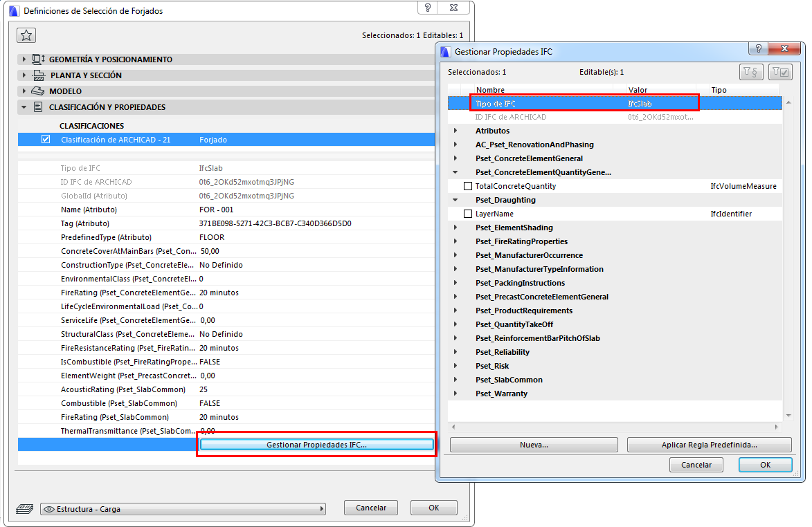Click the Modelo panel icon

point(38,91)
